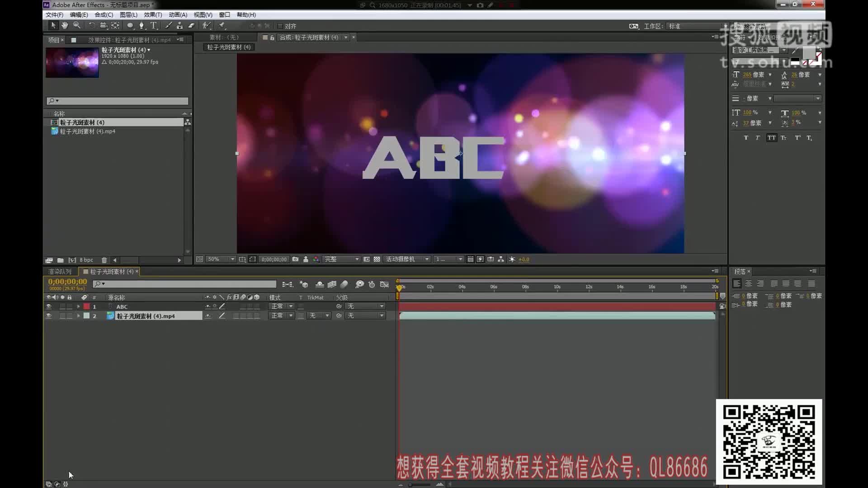
Task: Enable the 对齐 snapping checkbox
Action: (x=280, y=26)
